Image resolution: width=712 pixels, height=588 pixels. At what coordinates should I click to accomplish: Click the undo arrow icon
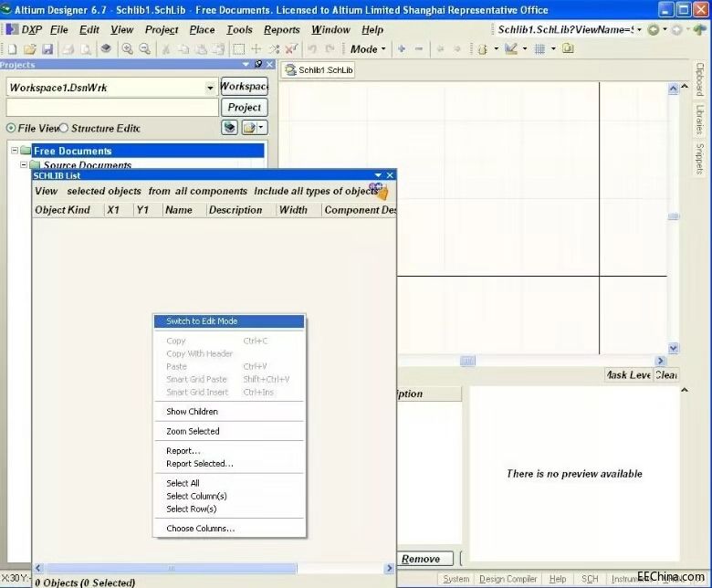[x=312, y=49]
